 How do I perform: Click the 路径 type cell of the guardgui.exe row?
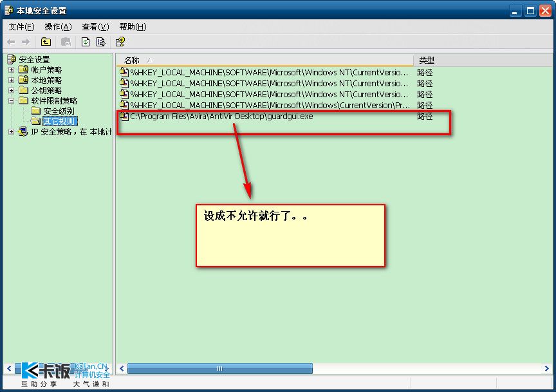click(x=425, y=117)
